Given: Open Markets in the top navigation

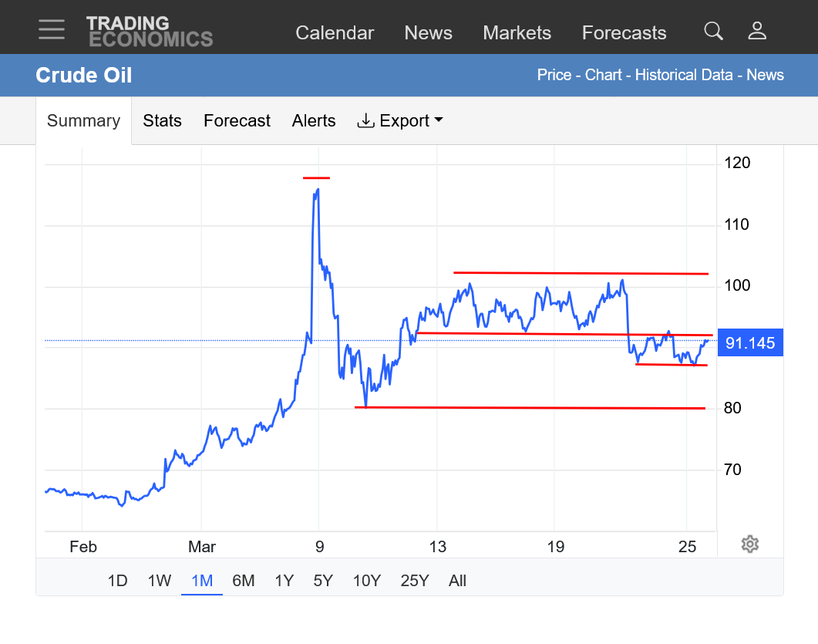Looking at the screenshot, I should pyautogui.click(x=517, y=33).
